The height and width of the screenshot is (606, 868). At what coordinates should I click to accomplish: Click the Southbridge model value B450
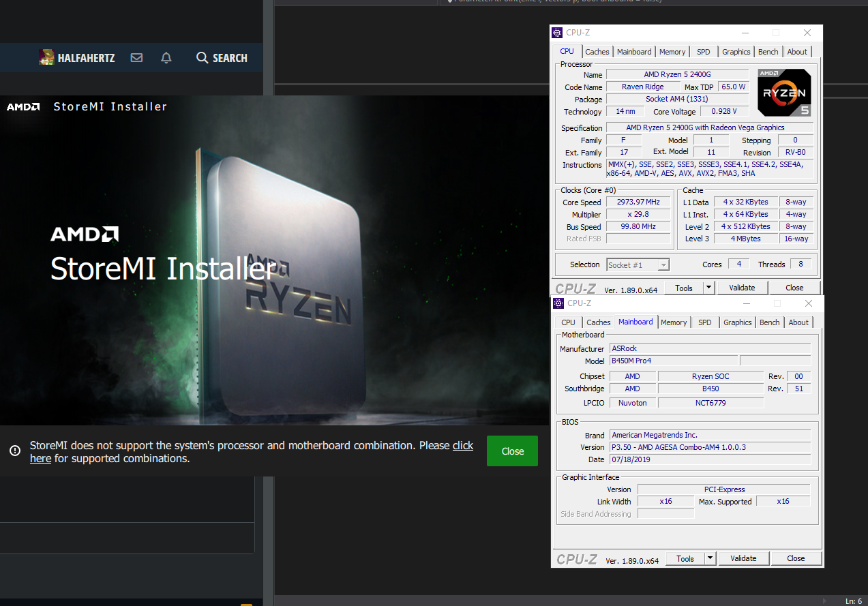pyautogui.click(x=710, y=389)
